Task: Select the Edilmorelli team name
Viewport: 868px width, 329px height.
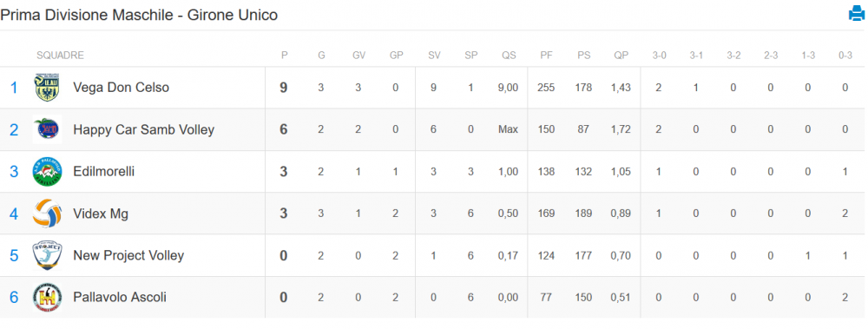Action: 104,172
